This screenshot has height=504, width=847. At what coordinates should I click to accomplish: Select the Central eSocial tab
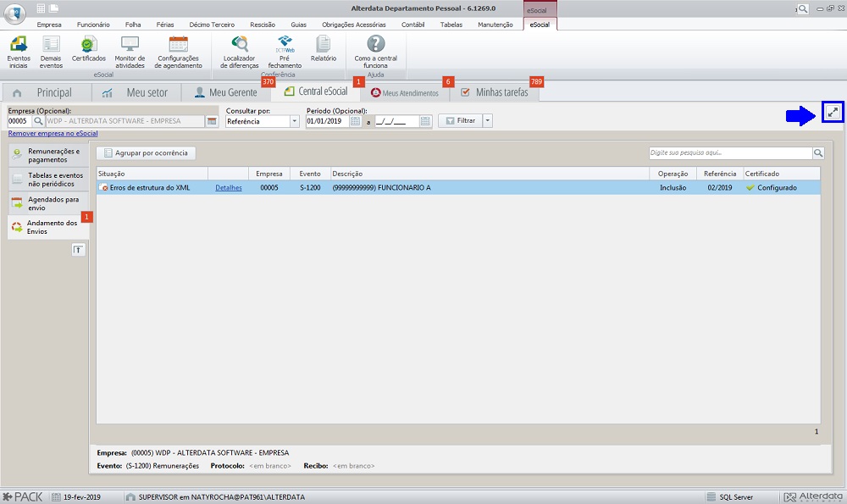[316, 91]
